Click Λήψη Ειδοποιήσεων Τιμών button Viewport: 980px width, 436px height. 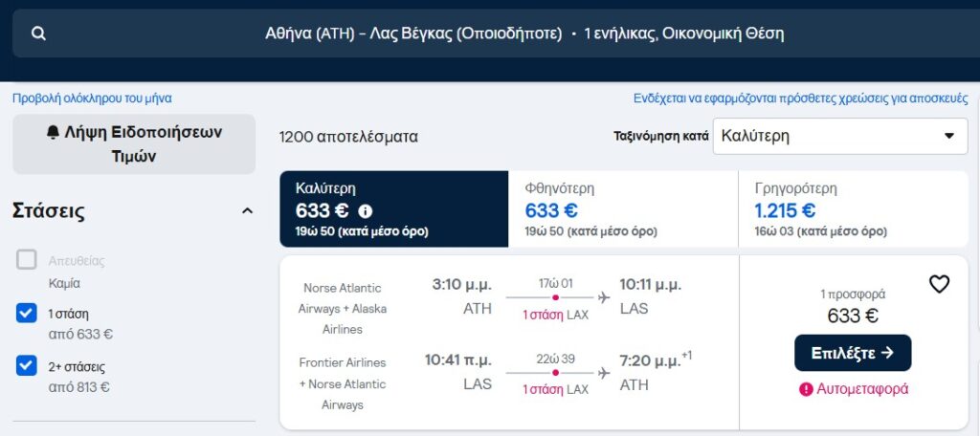tap(134, 144)
